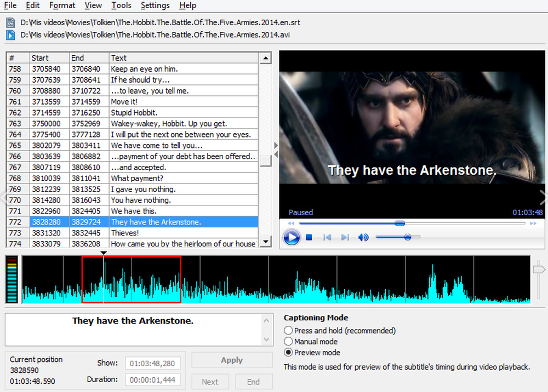Select subtitle row 'Move it!'
The image size is (548, 392).
point(133,102)
